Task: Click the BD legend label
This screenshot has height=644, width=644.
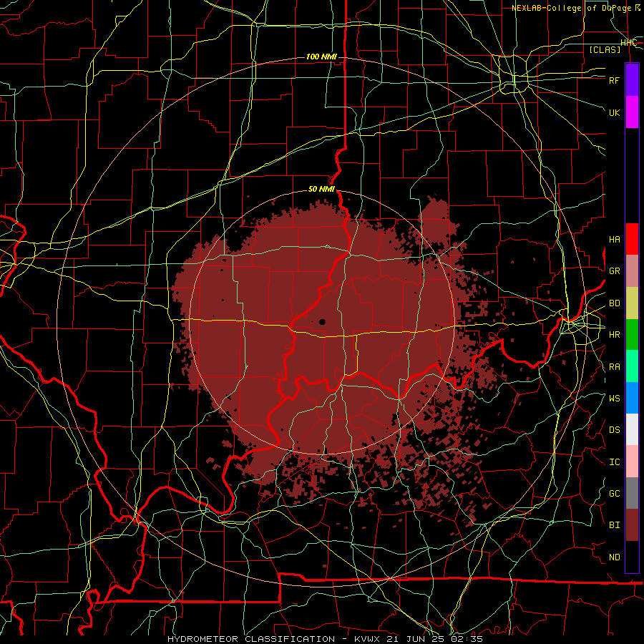Action: click(615, 303)
